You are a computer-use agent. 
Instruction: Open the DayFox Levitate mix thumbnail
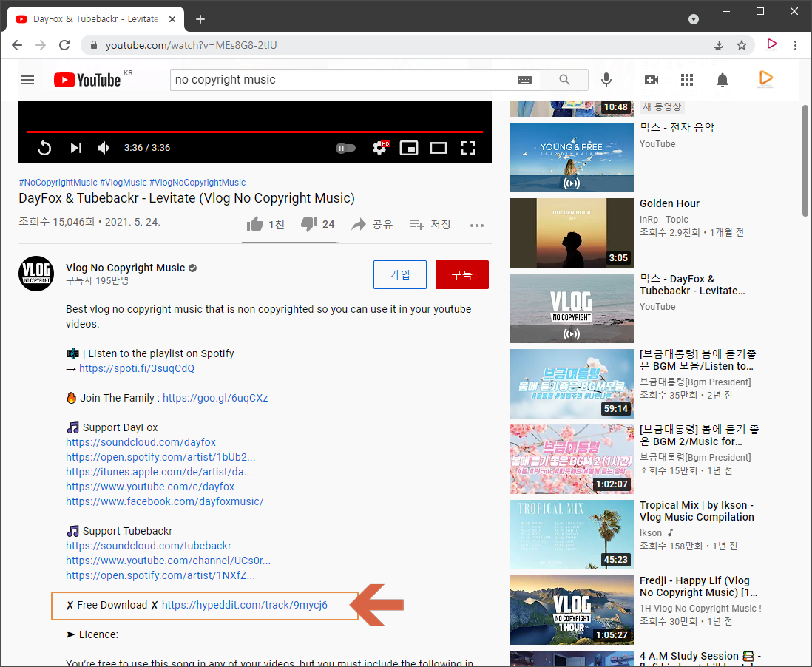[571, 308]
